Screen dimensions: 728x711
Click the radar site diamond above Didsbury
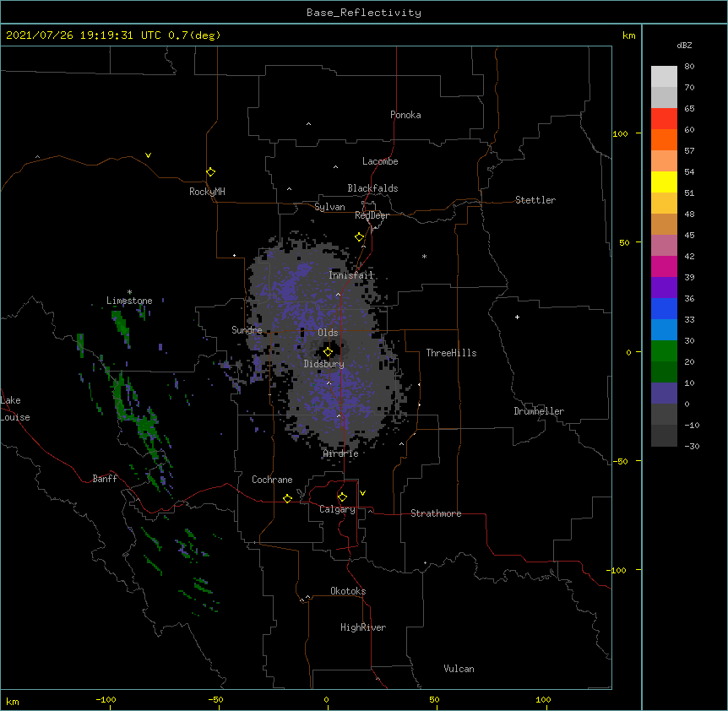[328, 352]
